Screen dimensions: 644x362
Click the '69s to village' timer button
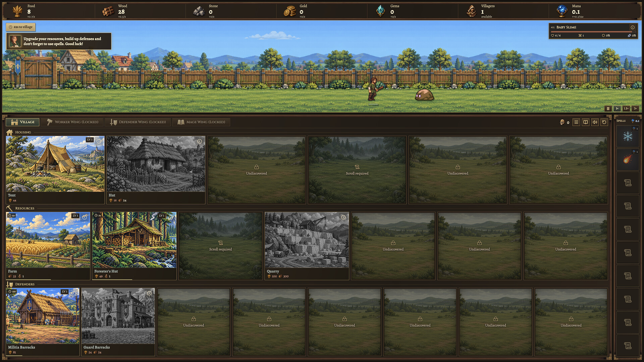pos(21,27)
